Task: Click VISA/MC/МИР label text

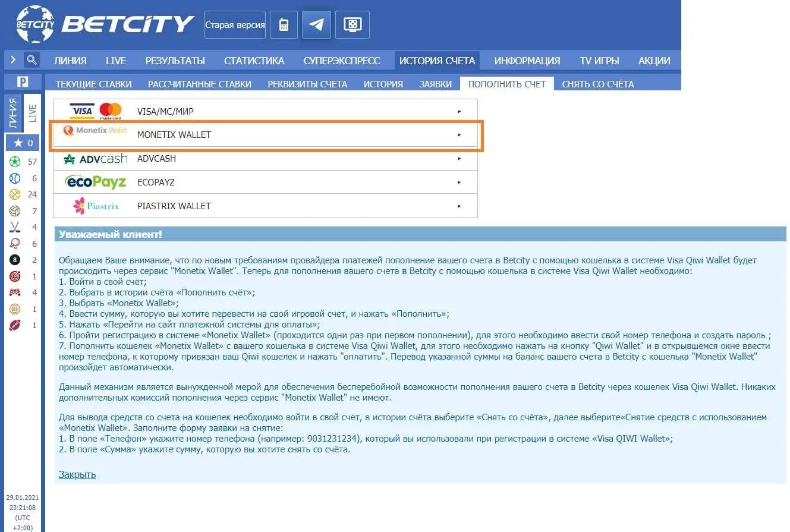Action: (165, 111)
